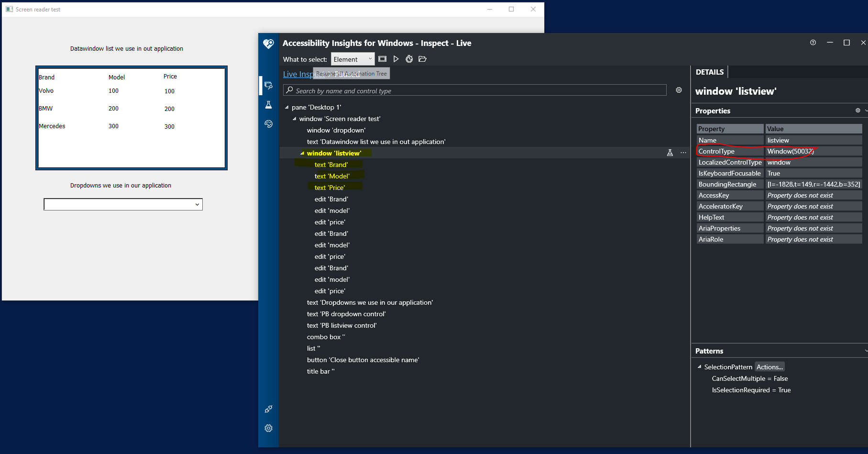Select the Live Inspect sidebar icon
This screenshot has height=454, width=868.
point(268,86)
